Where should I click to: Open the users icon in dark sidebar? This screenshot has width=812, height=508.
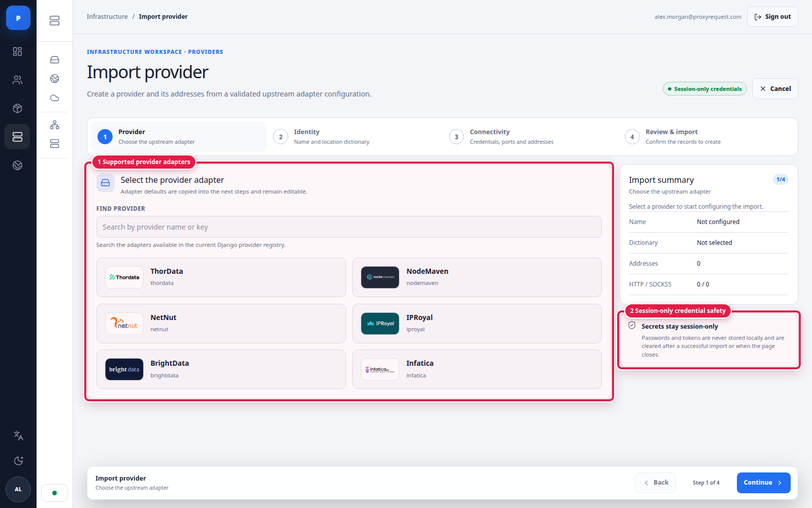pyautogui.click(x=18, y=80)
